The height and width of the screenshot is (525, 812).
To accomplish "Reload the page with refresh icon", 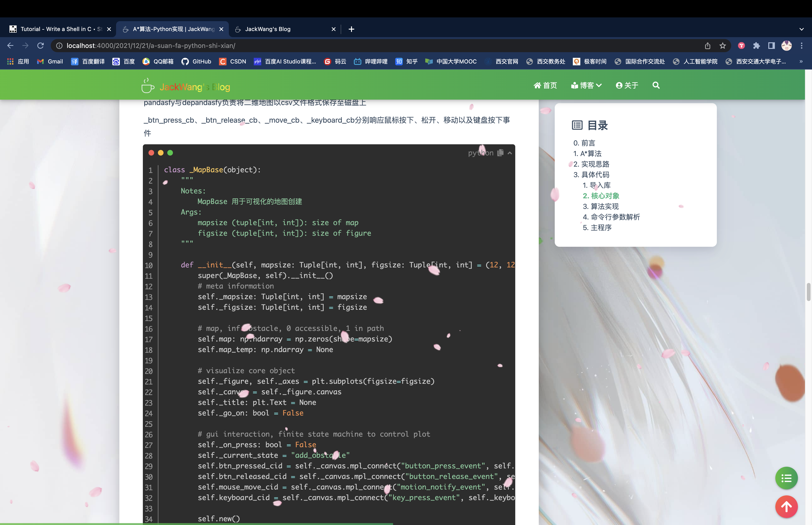I will coord(41,46).
